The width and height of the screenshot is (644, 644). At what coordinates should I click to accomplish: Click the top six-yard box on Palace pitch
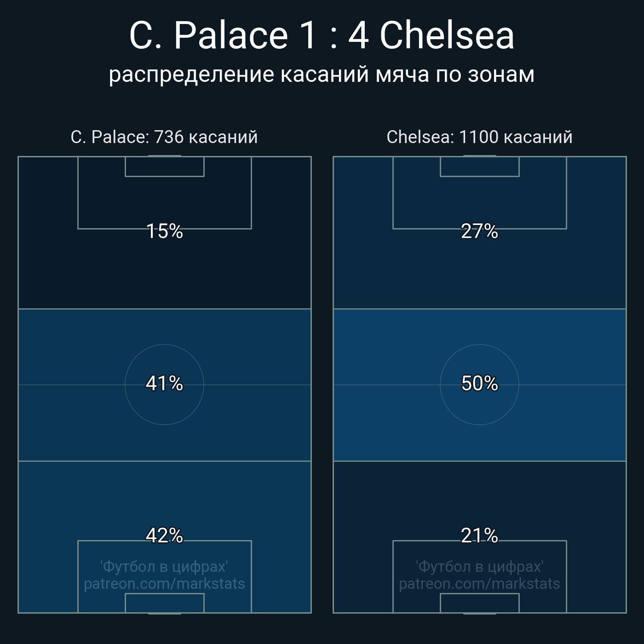(x=164, y=167)
